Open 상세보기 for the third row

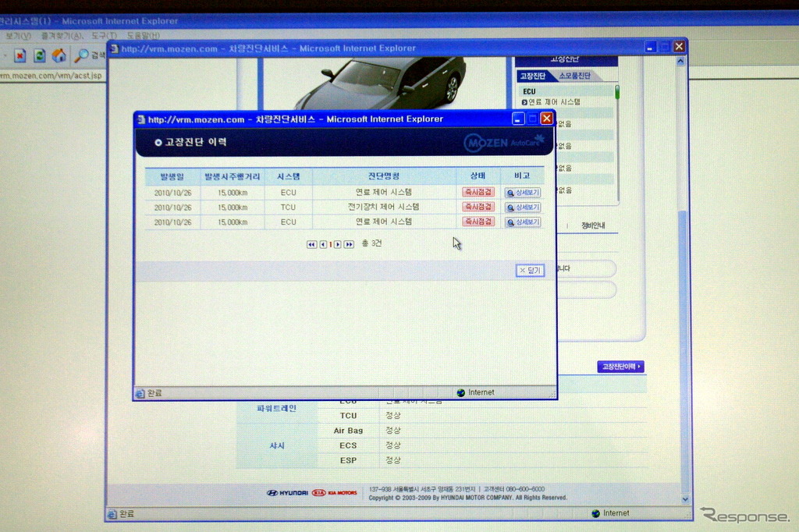tap(522, 222)
